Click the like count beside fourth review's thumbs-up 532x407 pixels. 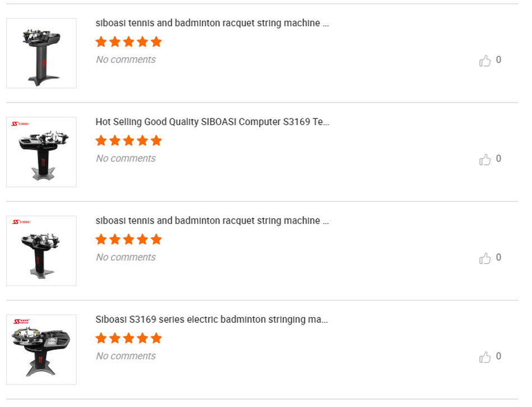coord(498,356)
